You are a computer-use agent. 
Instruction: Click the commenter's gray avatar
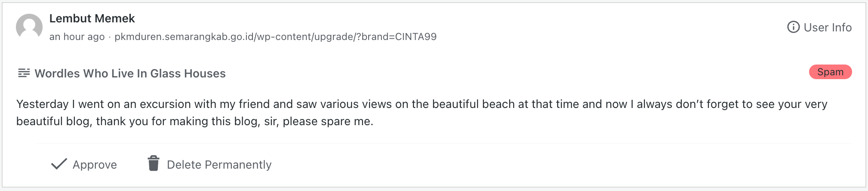click(29, 27)
